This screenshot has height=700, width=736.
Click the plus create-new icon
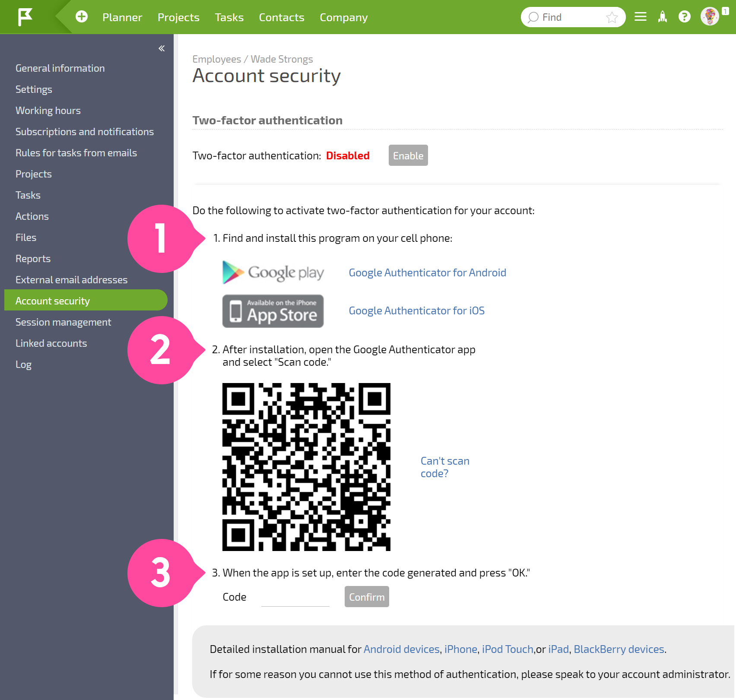pyautogui.click(x=82, y=17)
